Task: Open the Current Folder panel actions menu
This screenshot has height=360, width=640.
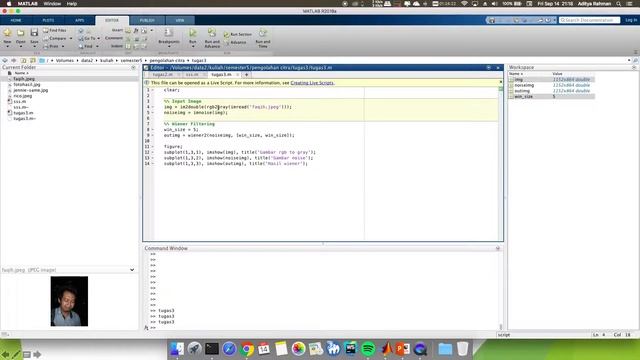Action: (x=133, y=67)
